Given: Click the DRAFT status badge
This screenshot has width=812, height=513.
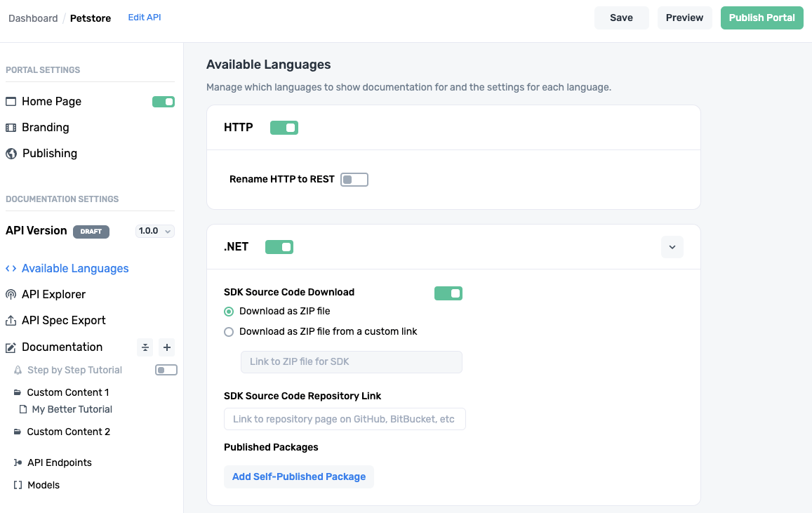Looking at the screenshot, I should pos(91,232).
